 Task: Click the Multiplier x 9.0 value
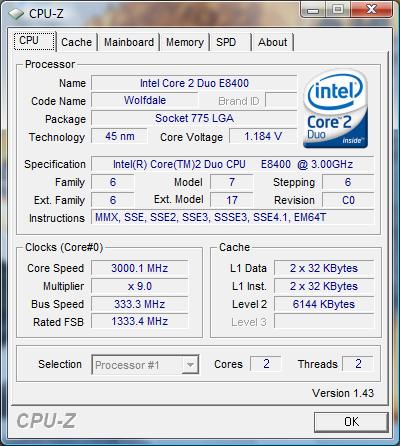tap(140, 286)
